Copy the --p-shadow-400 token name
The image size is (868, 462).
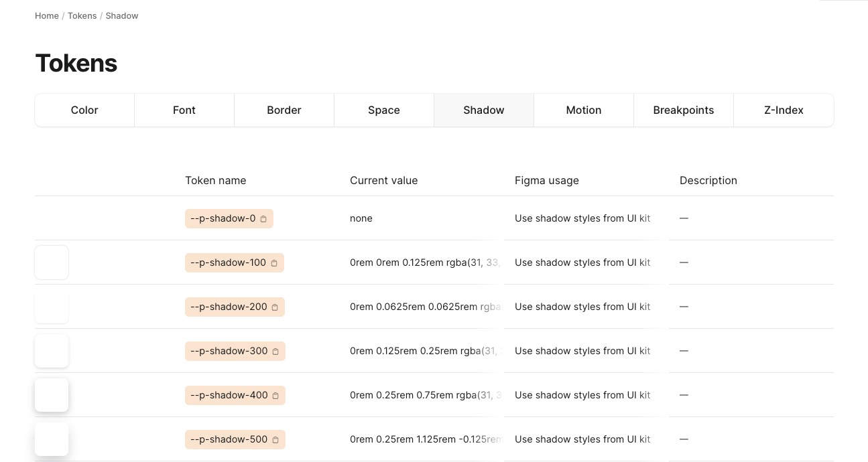276,395
